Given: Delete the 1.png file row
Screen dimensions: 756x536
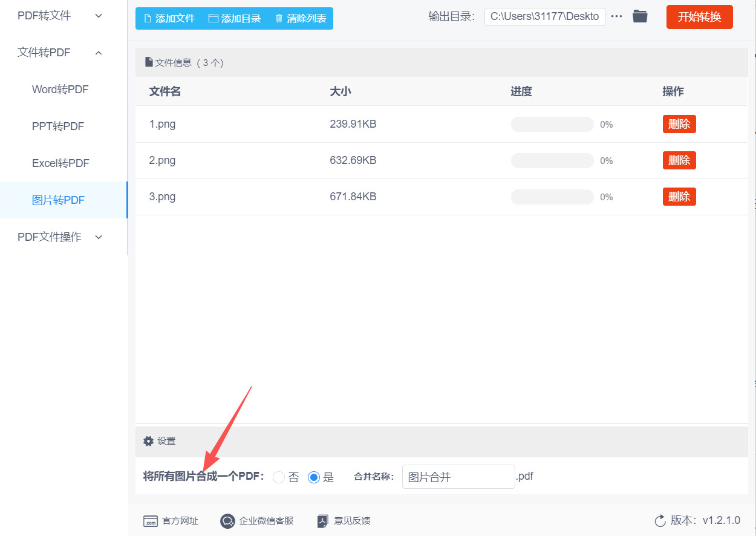Looking at the screenshot, I should pyautogui.click(x=679, y=124).
